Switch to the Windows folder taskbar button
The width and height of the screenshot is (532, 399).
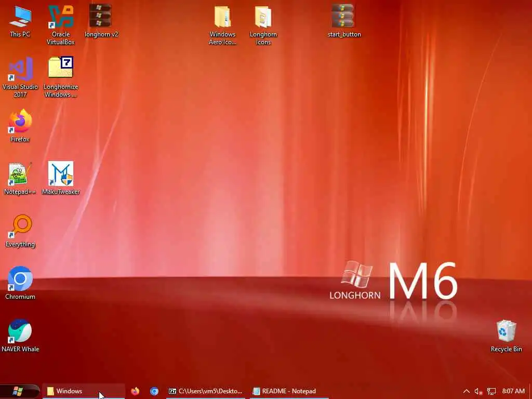point(84,391)
